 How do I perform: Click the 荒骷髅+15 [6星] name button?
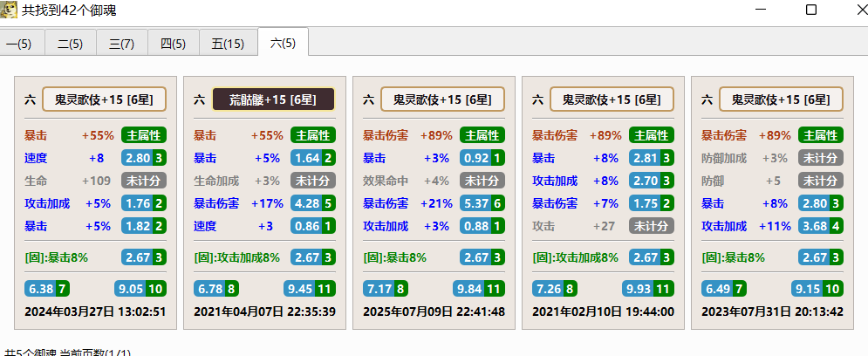pos(273,99)
